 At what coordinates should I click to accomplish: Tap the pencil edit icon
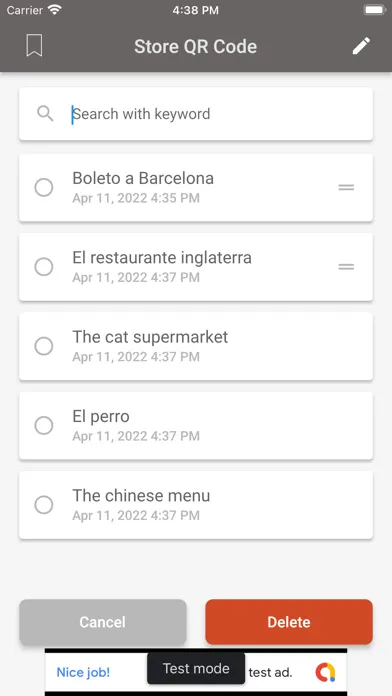pyautogui.click(x=361, y=46)
